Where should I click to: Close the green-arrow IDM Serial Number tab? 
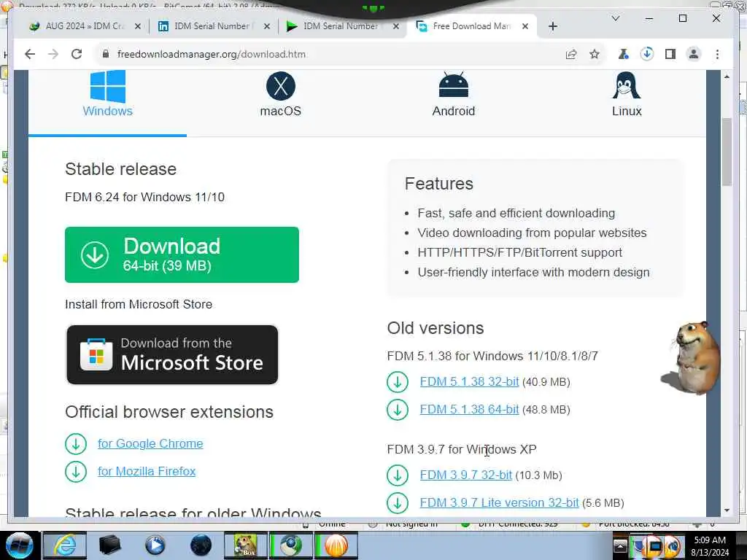[x=396, y=27]
